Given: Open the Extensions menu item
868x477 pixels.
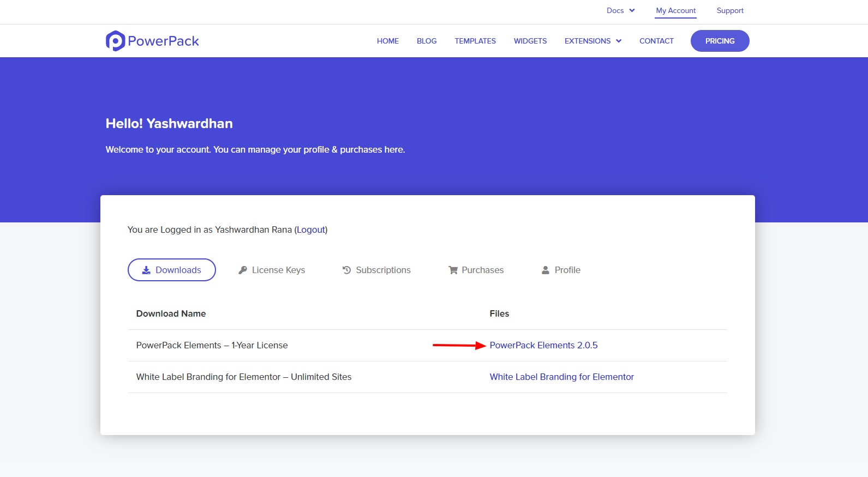Looking at the screenshot, I should coord(588,41).
